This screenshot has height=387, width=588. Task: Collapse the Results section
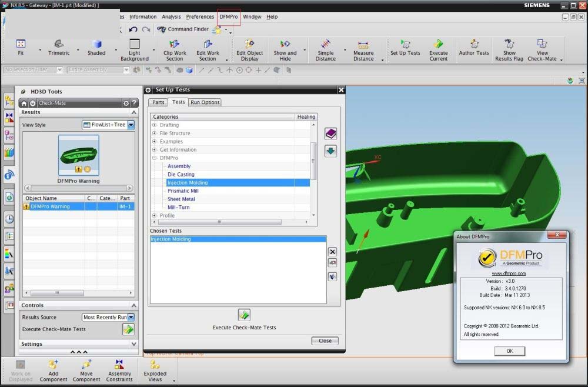pyautogui.click(x=134, y=112)
